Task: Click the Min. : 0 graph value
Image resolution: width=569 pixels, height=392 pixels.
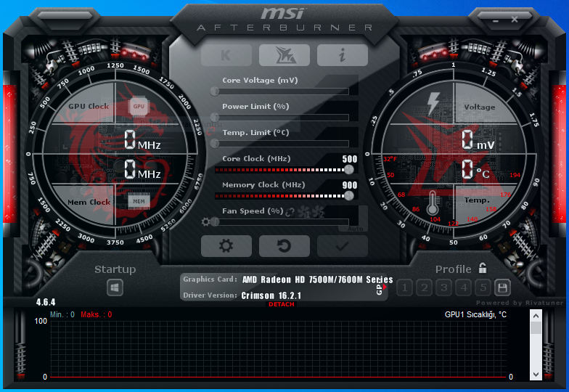Action: pos(62,314)
